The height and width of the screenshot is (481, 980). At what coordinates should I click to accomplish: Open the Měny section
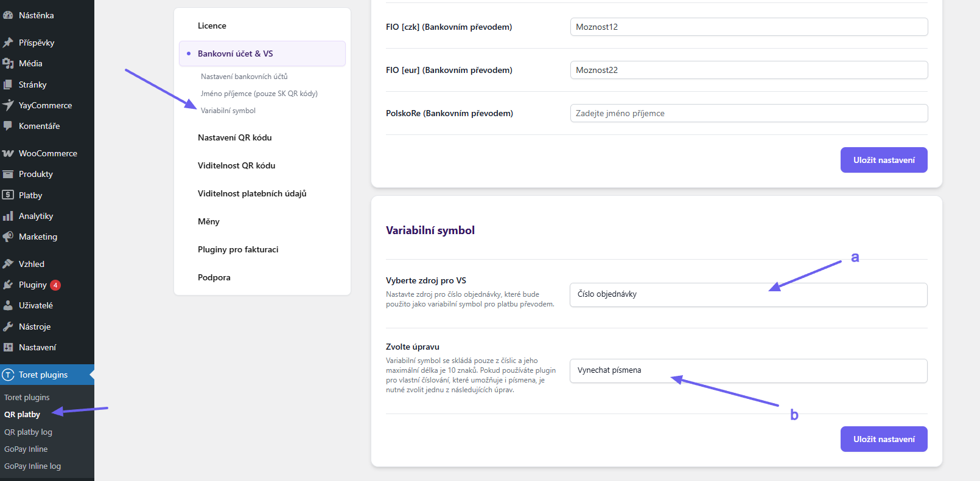[x=209, y=221]
